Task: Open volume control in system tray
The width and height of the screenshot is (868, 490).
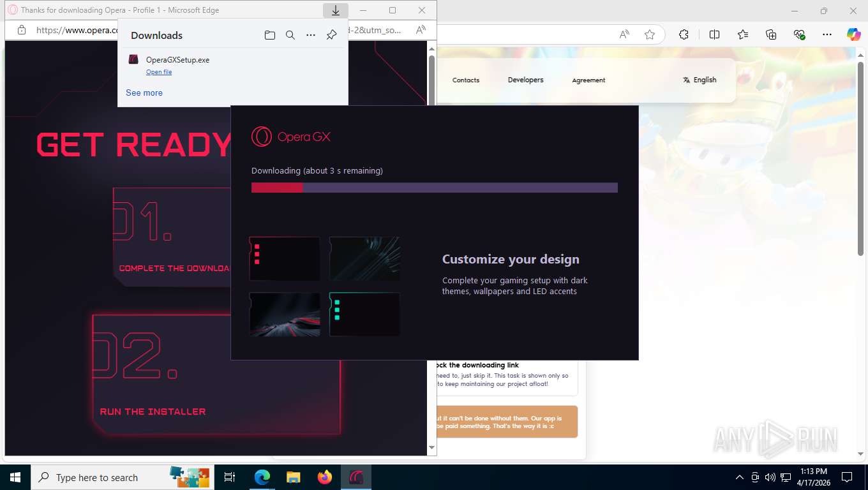Action: (770, 477)
